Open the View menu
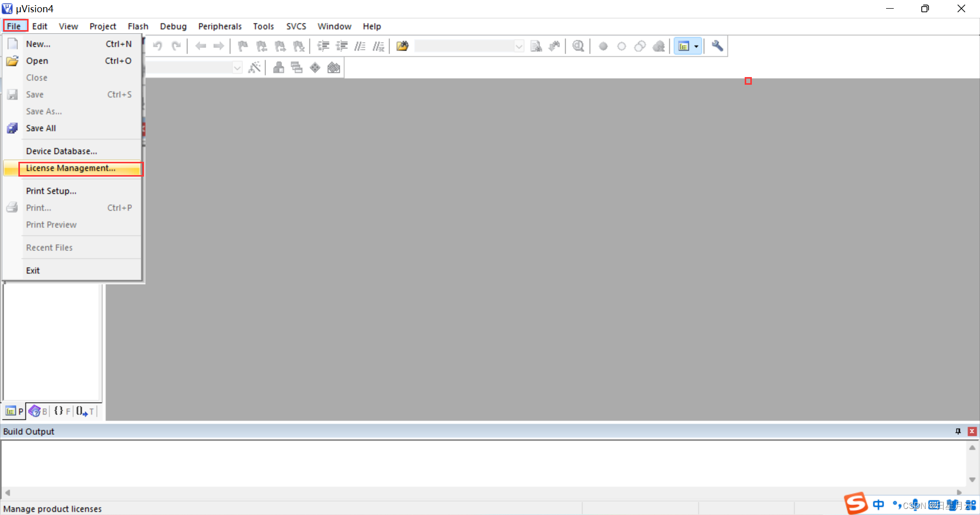The height and width of the screenshot is (515, 980). (68, 26)
